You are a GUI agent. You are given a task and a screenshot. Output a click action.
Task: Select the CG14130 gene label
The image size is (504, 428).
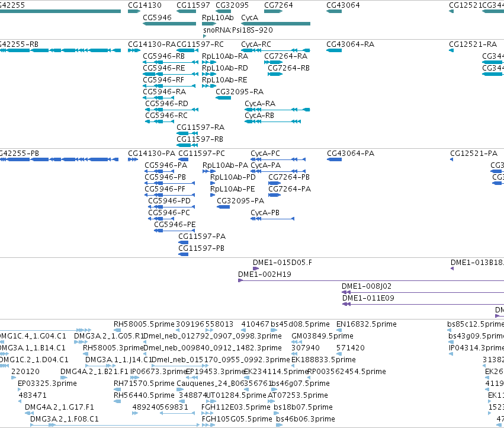[145, 5]
